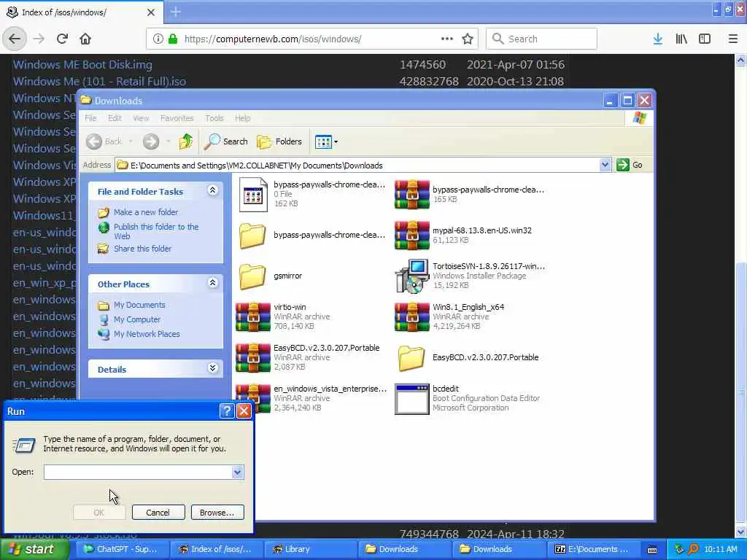Select TortoiseSVN installer package

click(470, 276)
